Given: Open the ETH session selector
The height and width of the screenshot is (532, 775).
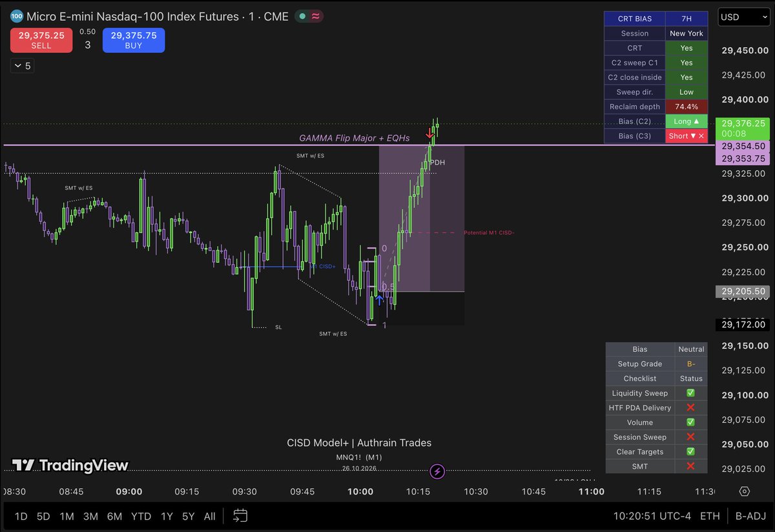Looking at the screenshot, I should [709, 517].
